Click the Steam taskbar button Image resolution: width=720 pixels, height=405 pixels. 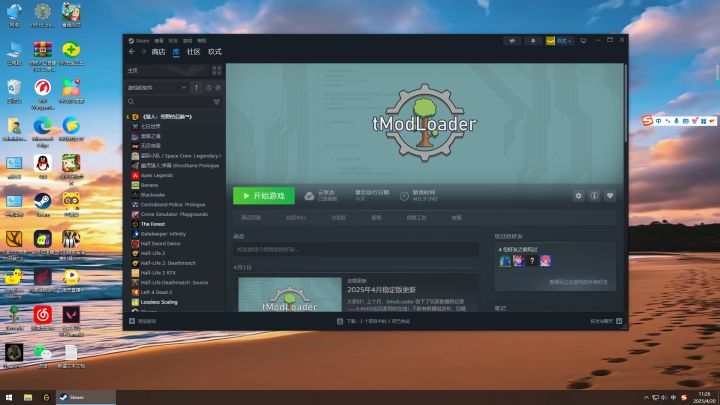coord(86,398)
